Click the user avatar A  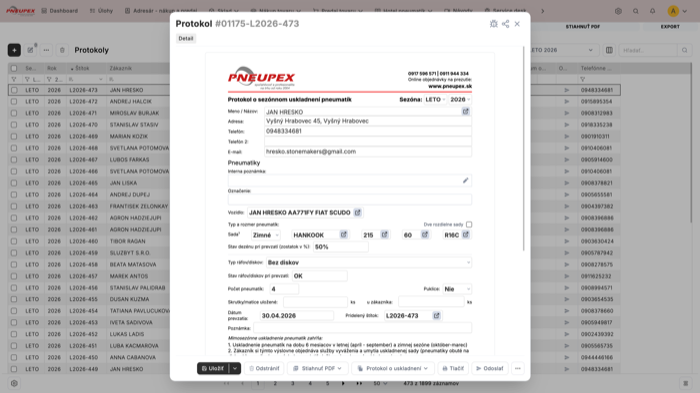673,11
